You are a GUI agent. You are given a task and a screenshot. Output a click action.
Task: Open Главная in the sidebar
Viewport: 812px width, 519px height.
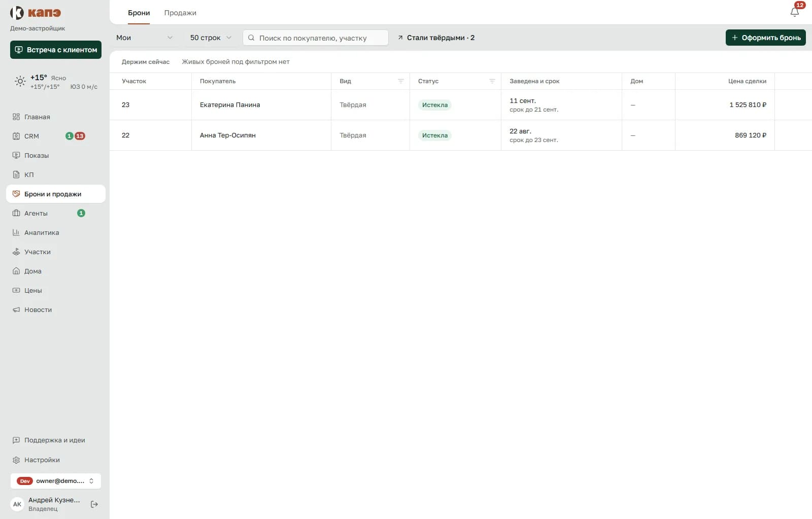click(x=56, y=117)
